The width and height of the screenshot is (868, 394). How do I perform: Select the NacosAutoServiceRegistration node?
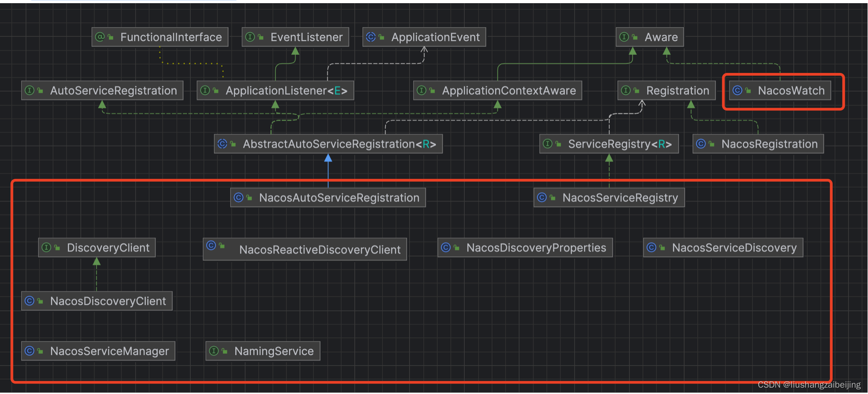tap(328, 197)
